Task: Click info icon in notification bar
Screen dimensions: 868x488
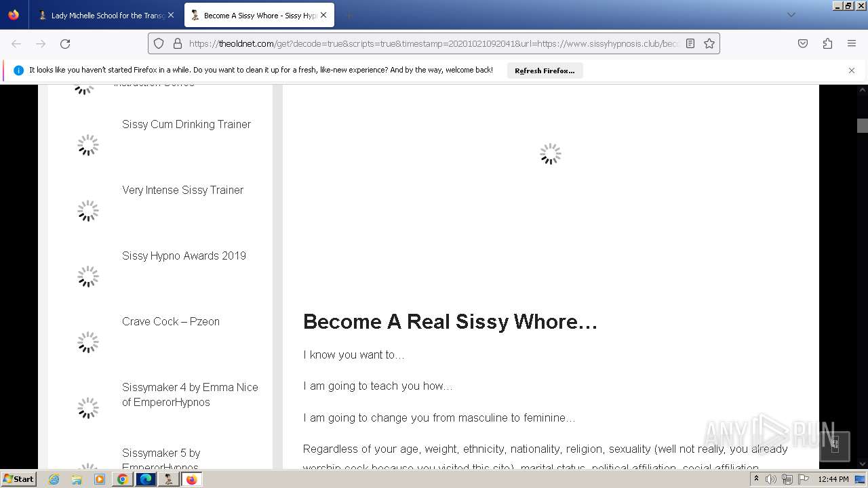Action: [x=18, y=70]
